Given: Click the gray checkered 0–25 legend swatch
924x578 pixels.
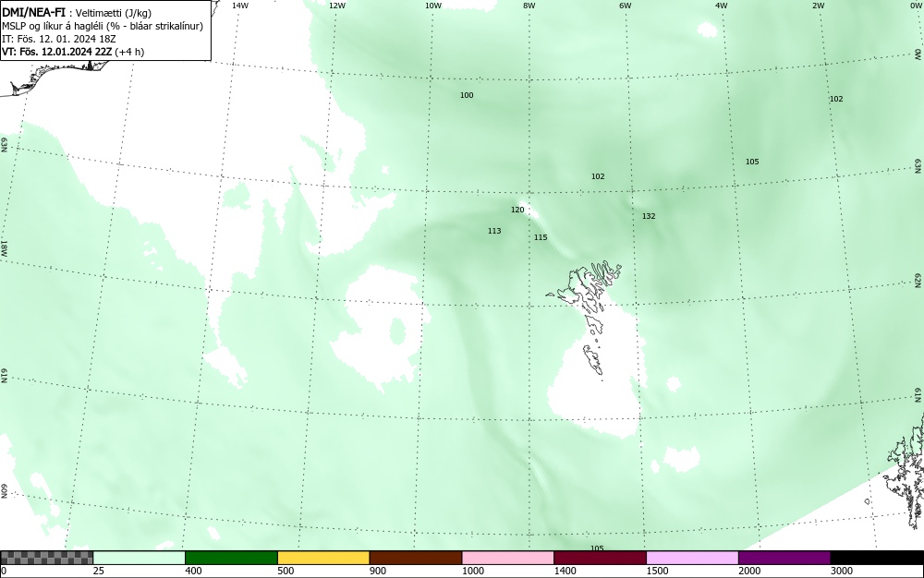Looking at the screenshot, I should [x=46, y=558].
